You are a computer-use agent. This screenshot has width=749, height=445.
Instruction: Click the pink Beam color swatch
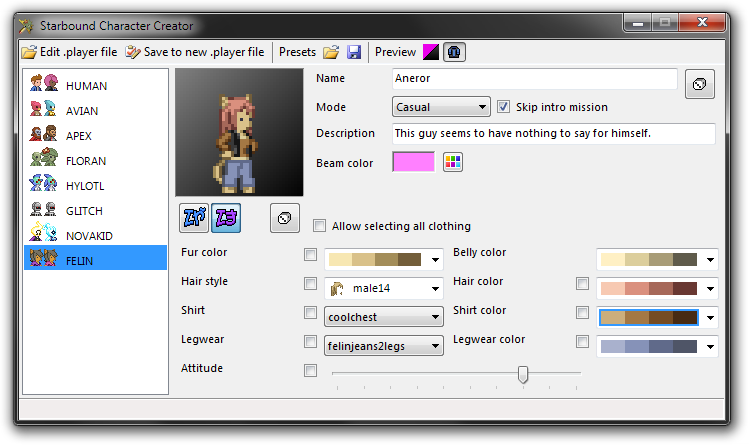point(414,162)
